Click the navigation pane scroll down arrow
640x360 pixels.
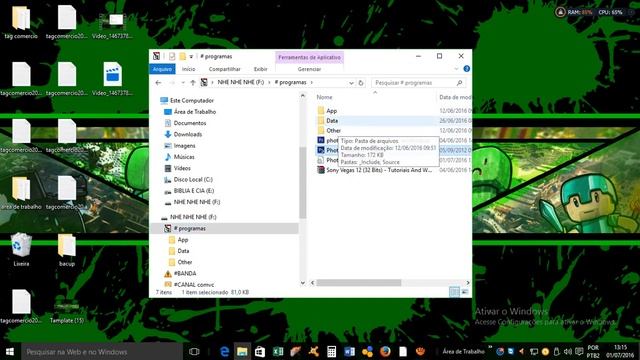(302, 282)
